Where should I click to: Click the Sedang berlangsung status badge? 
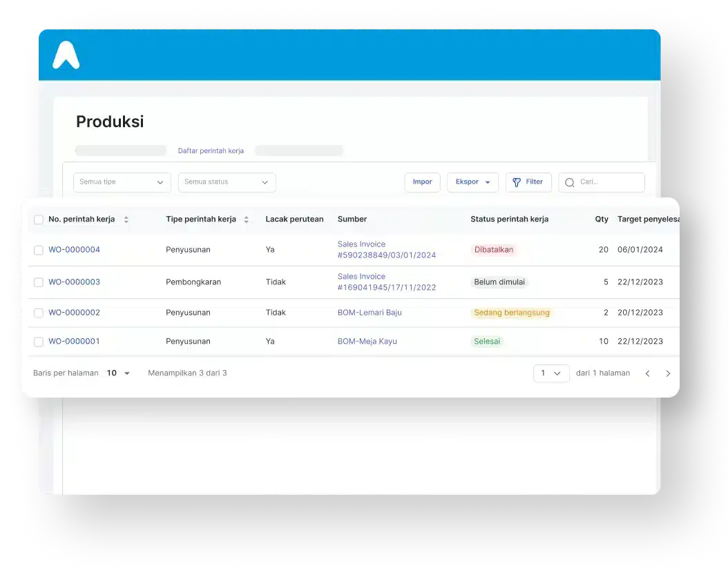[x=511, y=313]
